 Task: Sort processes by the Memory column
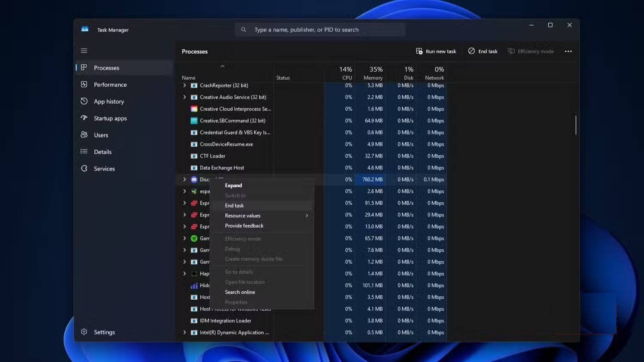(370, 73)
